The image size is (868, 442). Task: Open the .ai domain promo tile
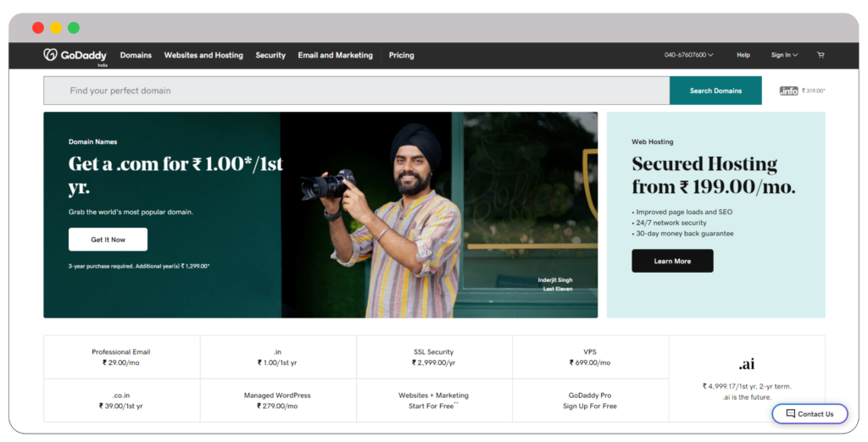coord(747,378)
